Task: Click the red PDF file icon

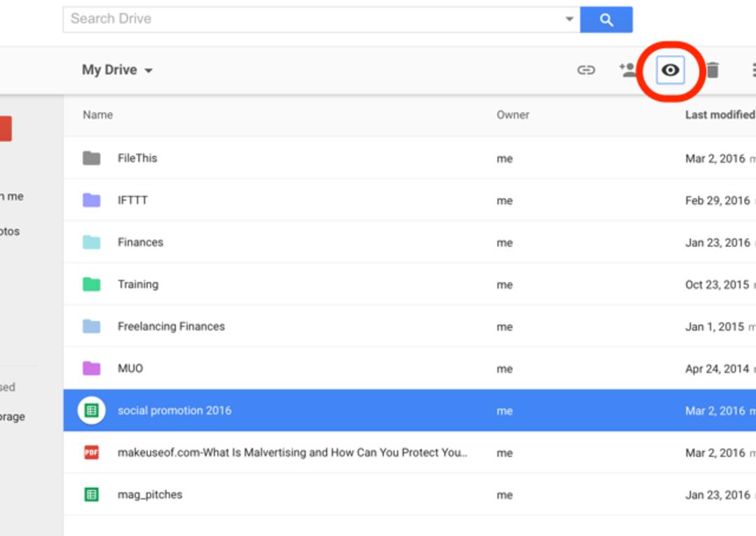Action: point(92,452)
